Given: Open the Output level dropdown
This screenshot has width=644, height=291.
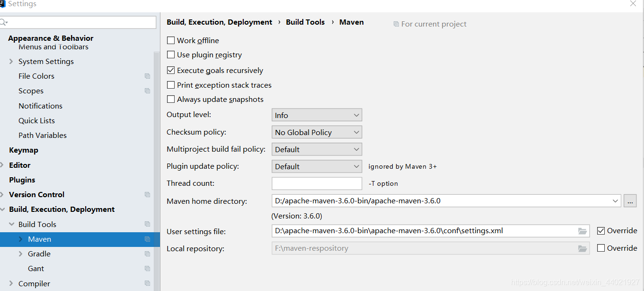Looking at the screenshot, I should click(x=317, y=115).
